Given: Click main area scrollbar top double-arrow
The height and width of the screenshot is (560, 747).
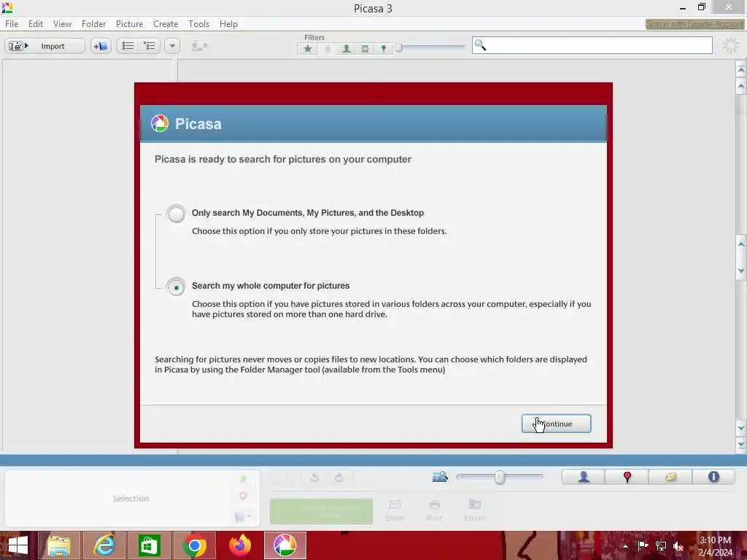Looking at the screenshot, I should click(741, 69).
